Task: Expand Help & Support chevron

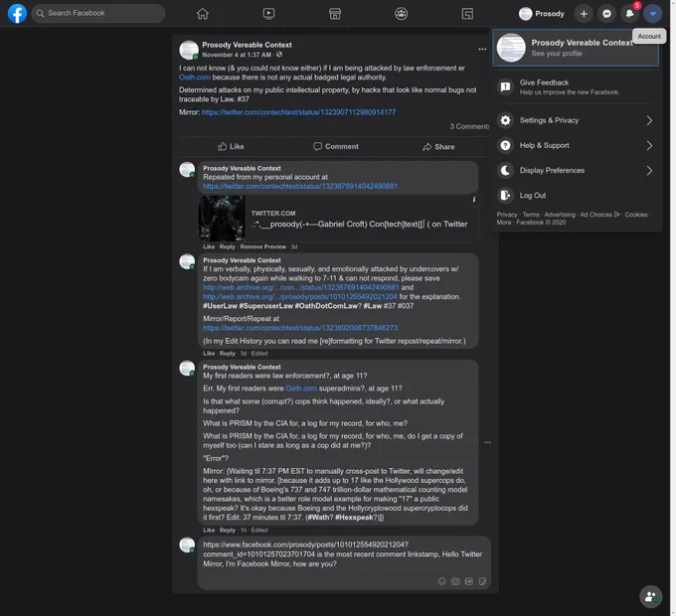Action: point(649,146)
